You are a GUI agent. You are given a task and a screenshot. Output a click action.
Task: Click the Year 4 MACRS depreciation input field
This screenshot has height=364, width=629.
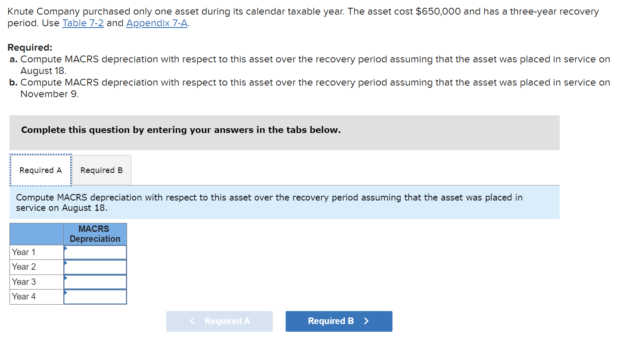(96, 296)
